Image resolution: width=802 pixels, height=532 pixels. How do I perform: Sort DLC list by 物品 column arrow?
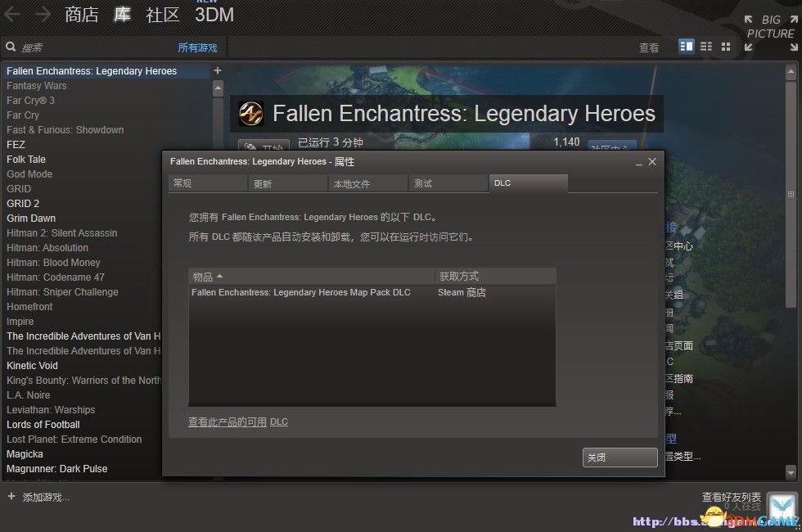pos(219,277)
